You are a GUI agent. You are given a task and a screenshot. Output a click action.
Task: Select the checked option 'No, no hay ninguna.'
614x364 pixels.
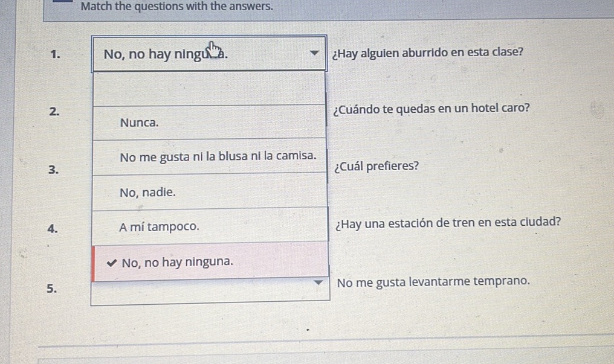click(x=176, y=261)
